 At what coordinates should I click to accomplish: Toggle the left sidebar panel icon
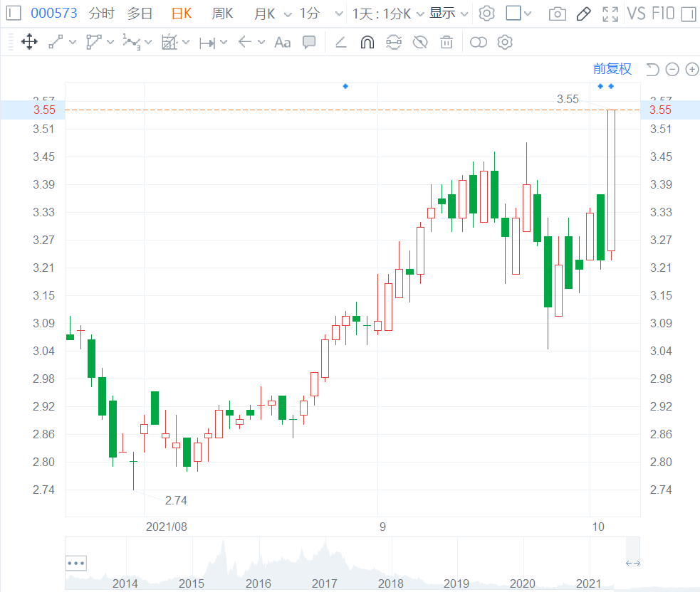[14, 13]
